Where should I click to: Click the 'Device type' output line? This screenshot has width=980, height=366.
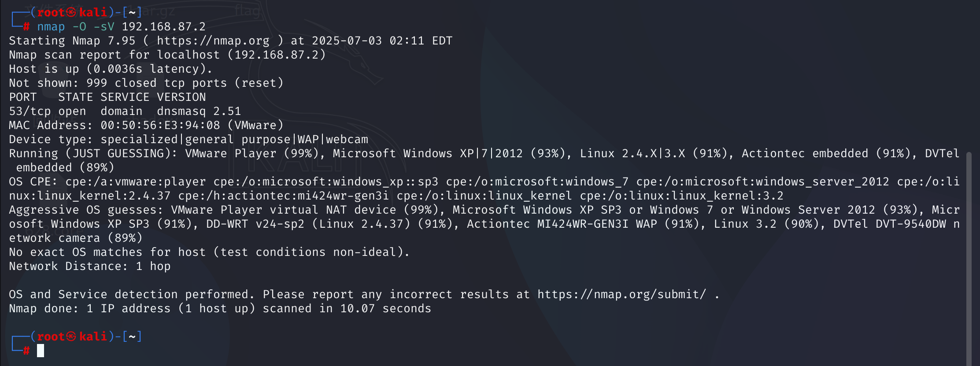[x=189, y=139]
